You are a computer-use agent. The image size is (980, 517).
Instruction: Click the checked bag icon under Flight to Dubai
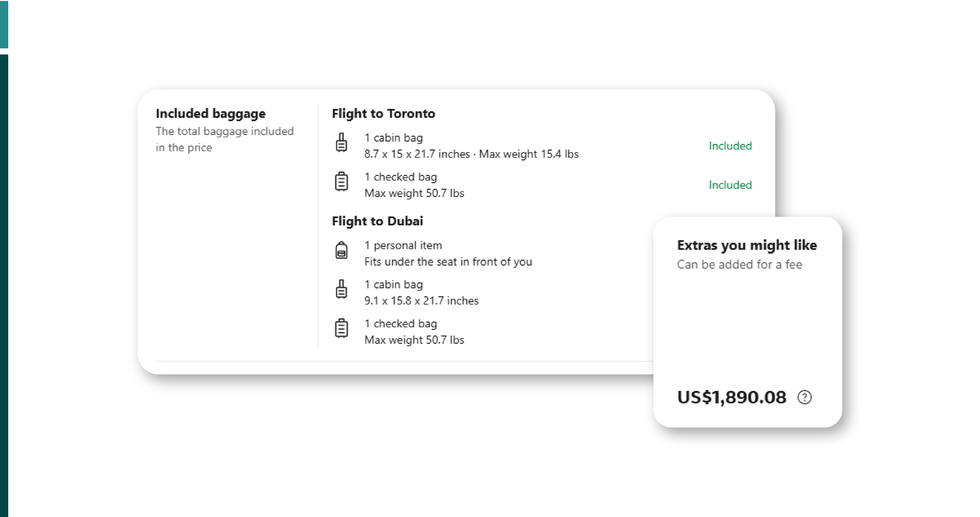(x=341, y=328)
